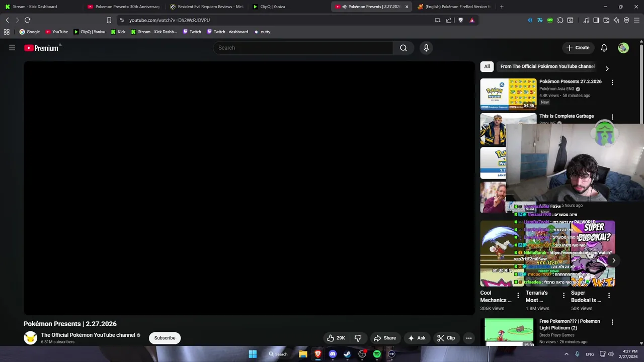
Task: Open new tab with plus button
Action: [x=502, y=7]
